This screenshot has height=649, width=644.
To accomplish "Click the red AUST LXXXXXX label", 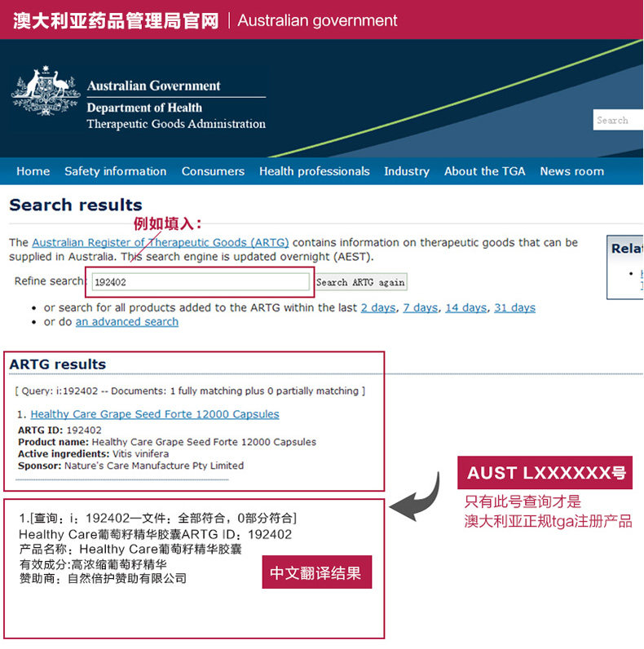I will (545, 473).
